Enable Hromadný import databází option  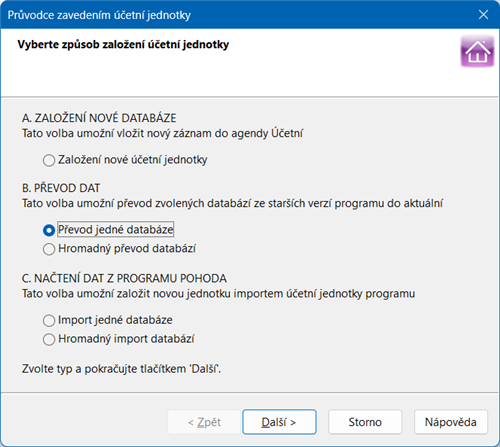pyautogui.click(x=118, y=339)
